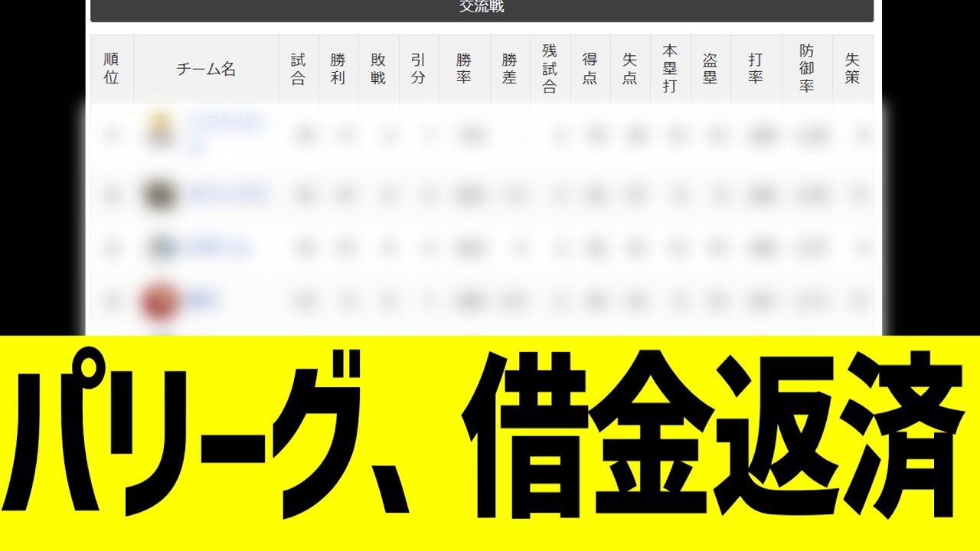Select the チーム名 column header
This screenshot has width=980, height=551.
point(206,69)
